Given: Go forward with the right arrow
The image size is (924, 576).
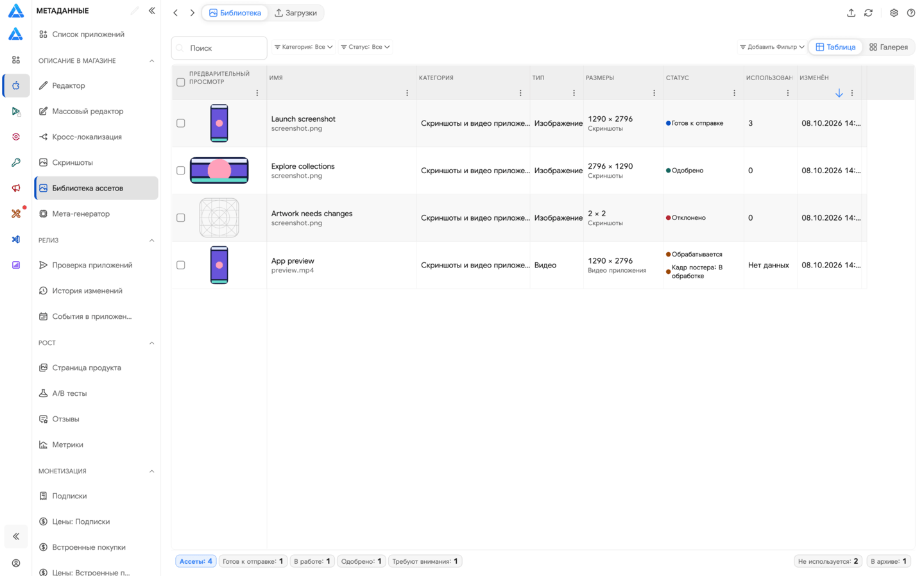Looking at the screenshot, I should [192, 13].
